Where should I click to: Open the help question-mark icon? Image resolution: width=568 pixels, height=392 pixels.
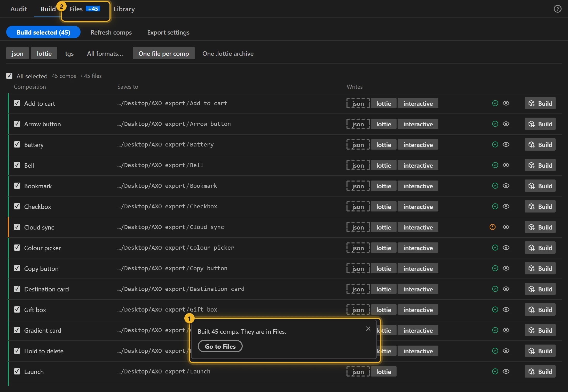(x=557, y=9)
